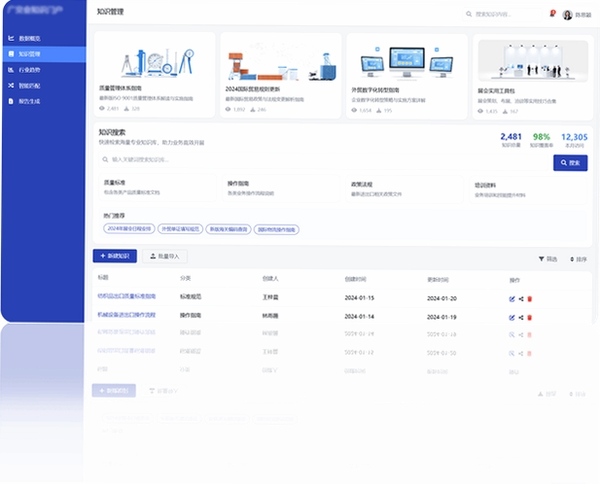Click the 新版海关编码查询 tag
Viewport: 600px width, 484px height.
(228, 229)
